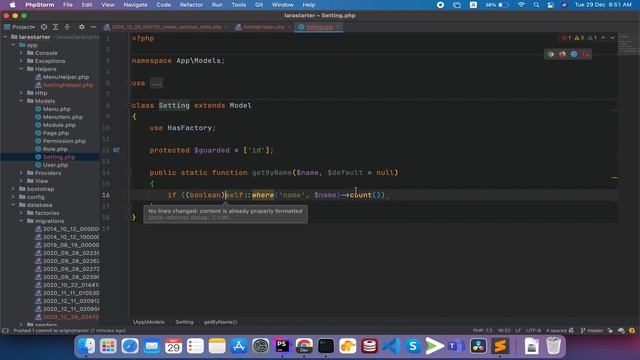The width and height of the screenshot is (640, 360).
Task: Click the Collapse All icon in Project toolbar
Action: pos(67,27)
